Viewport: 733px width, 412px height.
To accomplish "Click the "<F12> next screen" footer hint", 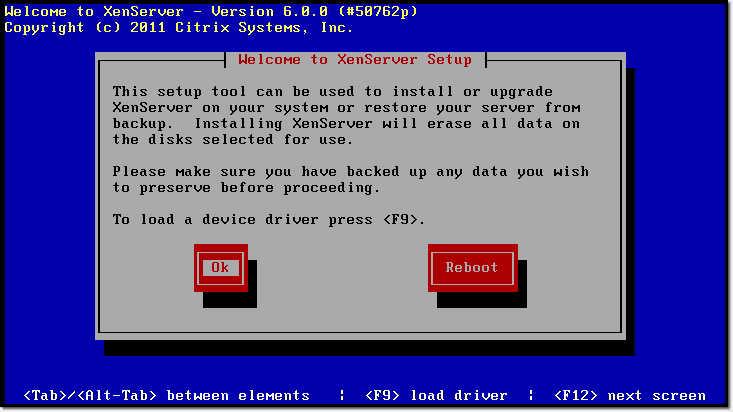I will point(630,396).
